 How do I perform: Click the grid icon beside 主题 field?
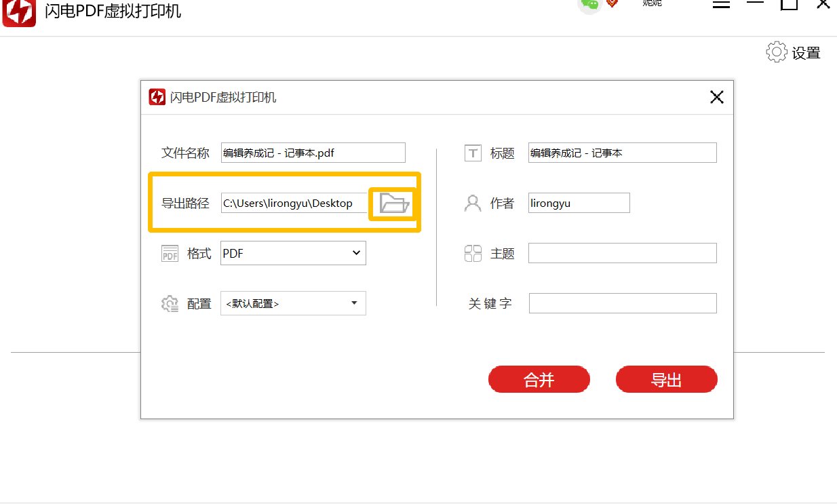[x=472, y=252]
